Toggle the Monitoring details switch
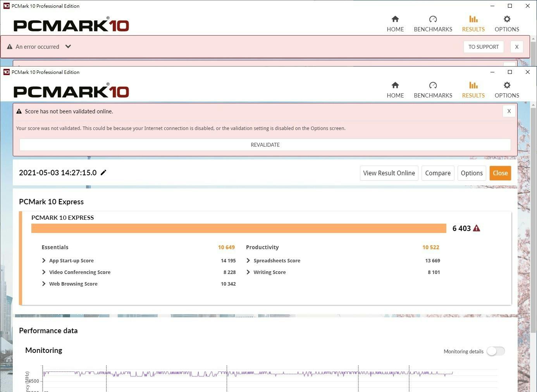The image size is (537, 392). 496,351
